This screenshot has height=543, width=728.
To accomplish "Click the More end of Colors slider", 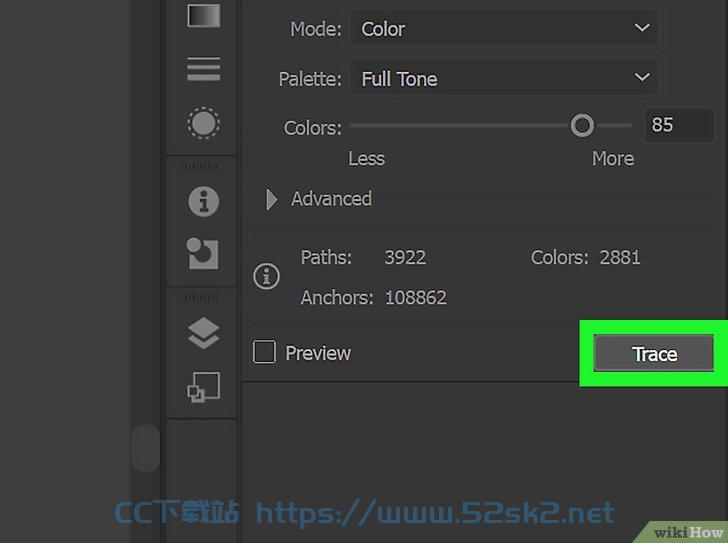I will click(613, 159).
